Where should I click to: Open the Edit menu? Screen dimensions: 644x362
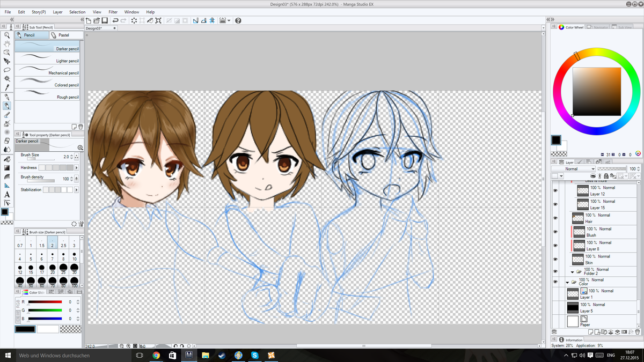pos(21,12)
